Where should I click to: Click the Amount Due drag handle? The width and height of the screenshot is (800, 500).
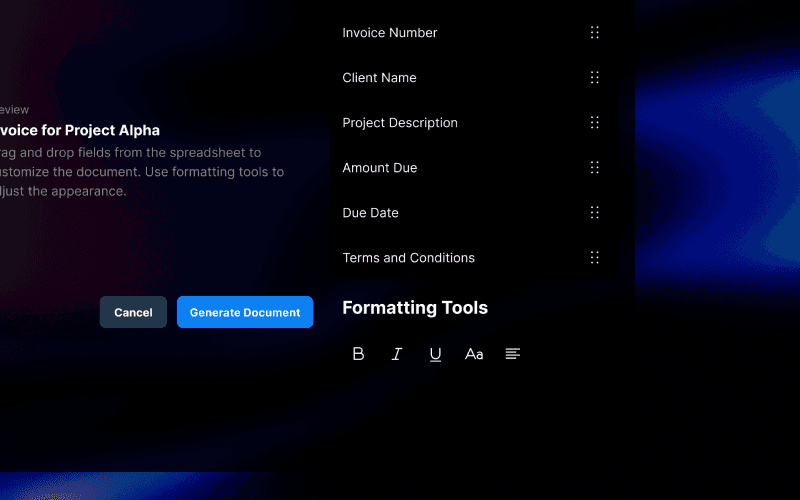595,168
